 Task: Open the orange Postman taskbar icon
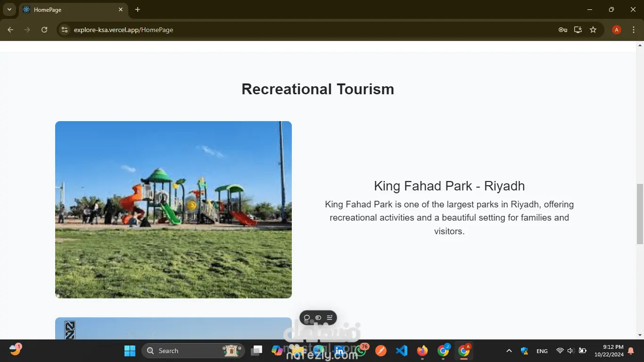click(381, 351)
